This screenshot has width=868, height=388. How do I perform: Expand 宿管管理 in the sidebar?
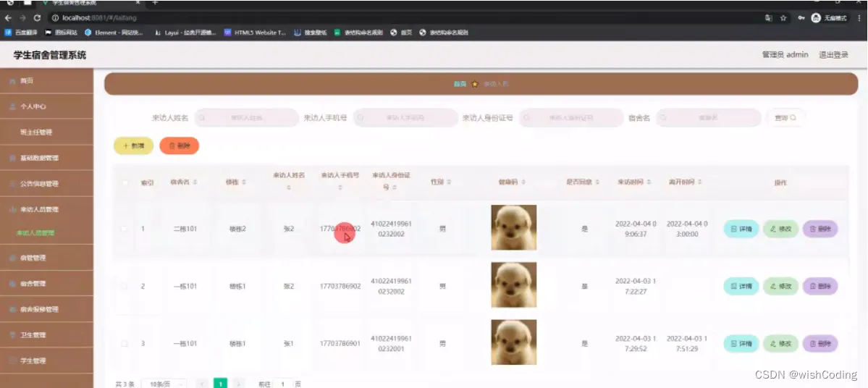(46, 258)
